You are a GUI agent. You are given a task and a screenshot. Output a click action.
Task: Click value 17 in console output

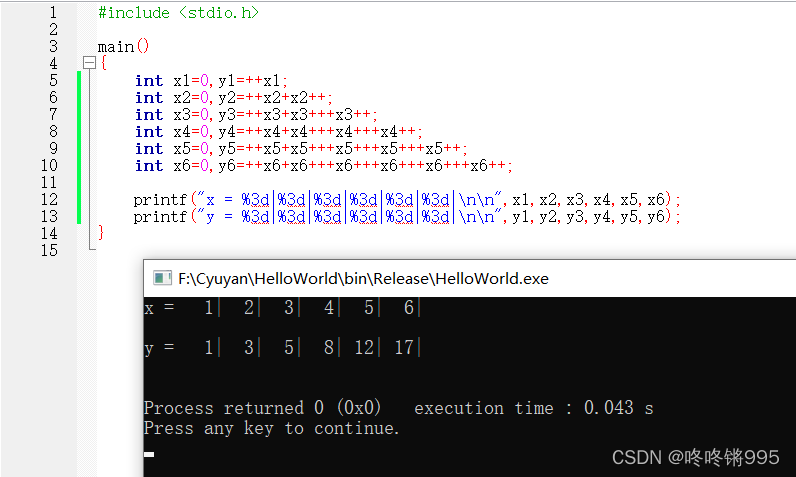coord(404,348)
